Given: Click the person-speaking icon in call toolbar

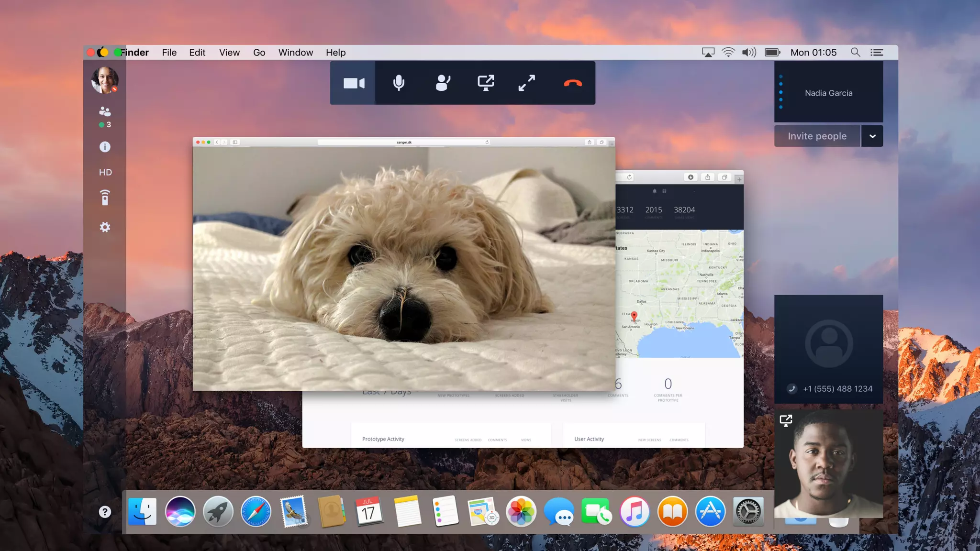Looking at the screenshot, I should 443,83.
